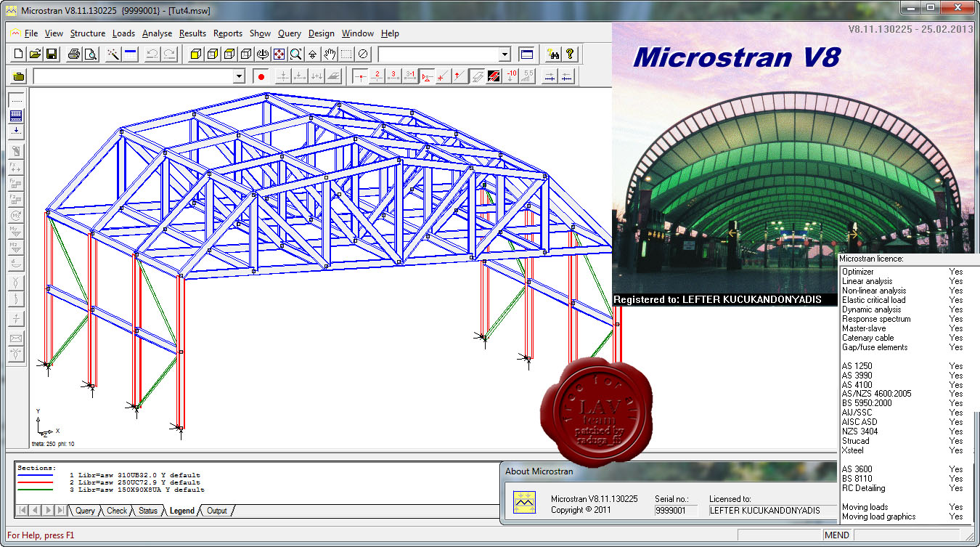Select the Zoom window magnifier tool

coord(295,54)
